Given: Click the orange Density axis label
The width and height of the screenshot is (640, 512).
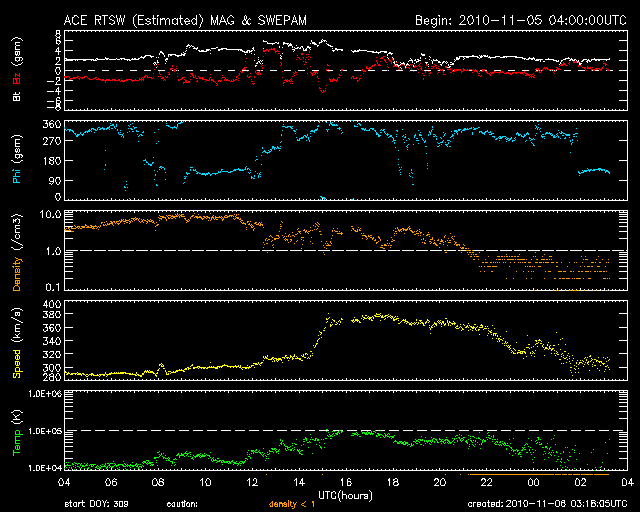Looking at the screenshot, I should (x=17, y=274).
